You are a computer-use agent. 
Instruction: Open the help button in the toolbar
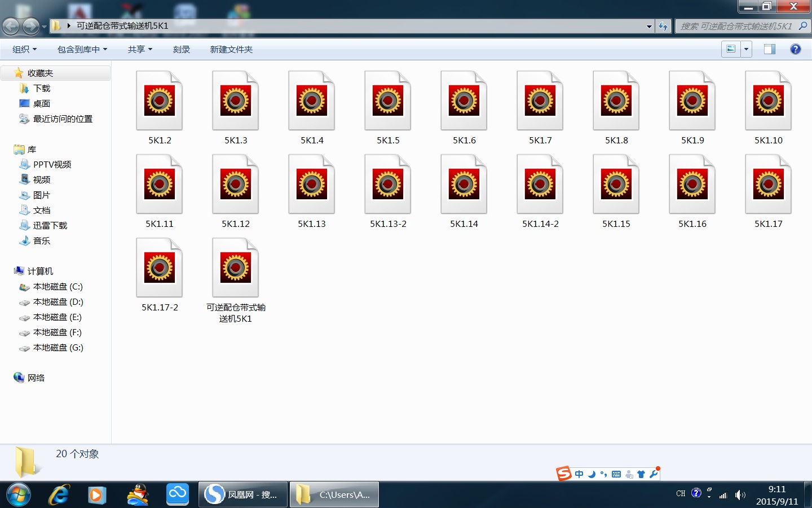[x=795, y=49]
